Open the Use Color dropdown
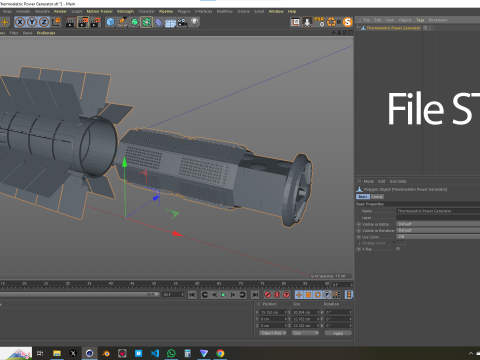Viewport: 480px width, 360px height. 438,237
